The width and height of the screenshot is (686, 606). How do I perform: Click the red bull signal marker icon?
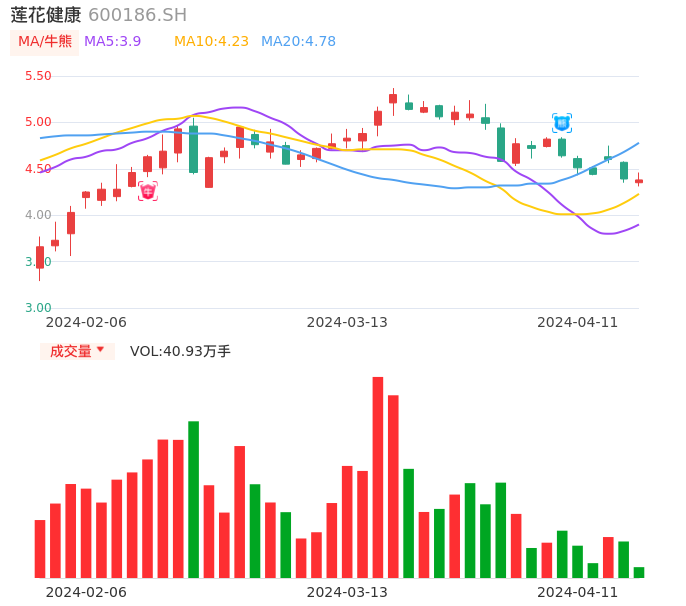[x=148, y=191]
